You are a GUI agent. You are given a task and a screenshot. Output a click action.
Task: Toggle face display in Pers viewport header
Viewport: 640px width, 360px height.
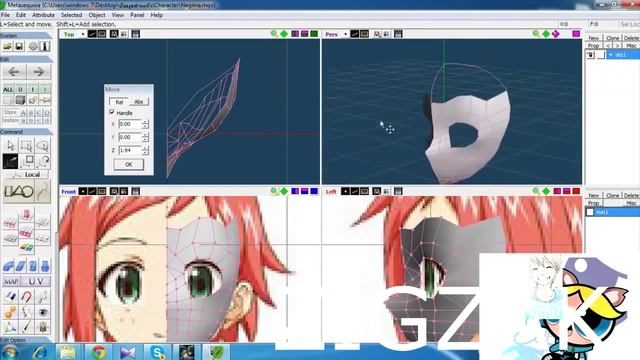pos(364,34)
